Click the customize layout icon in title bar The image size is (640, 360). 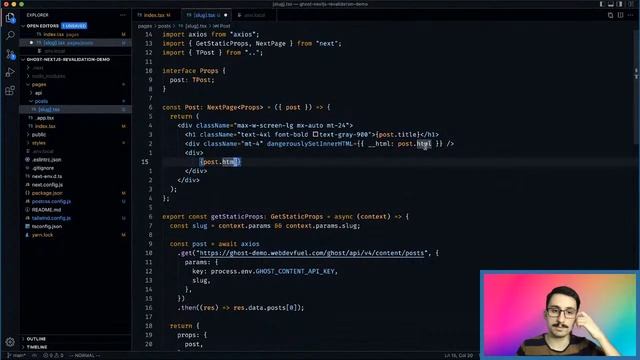click(631, 4)
